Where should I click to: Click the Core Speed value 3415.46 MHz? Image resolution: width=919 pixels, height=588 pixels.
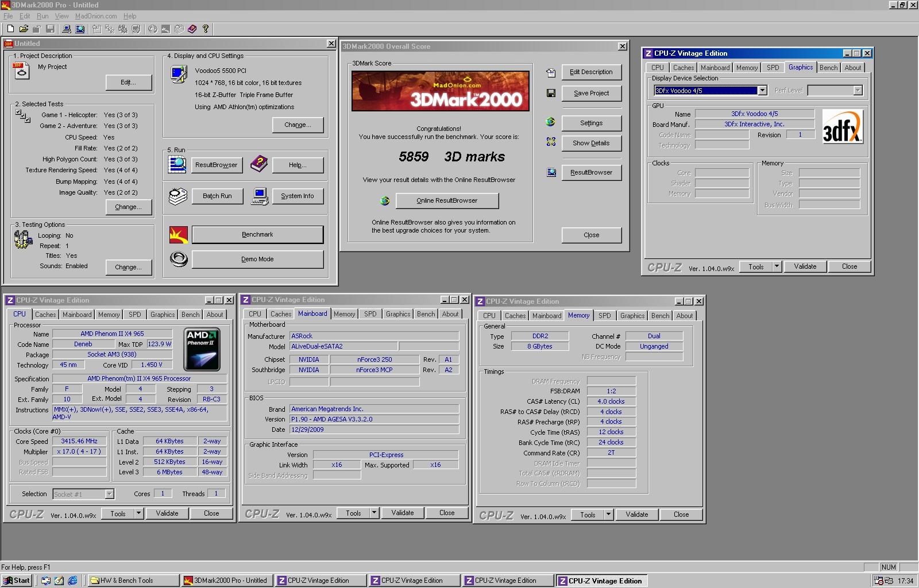[x=79, y=441]
